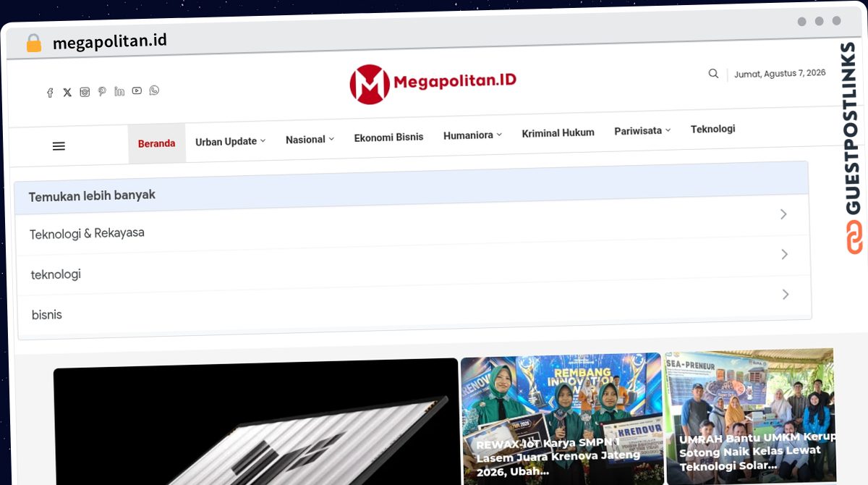Open the bisnis row chevron
The height and width of the screenshot is (485, 868).
786,295
